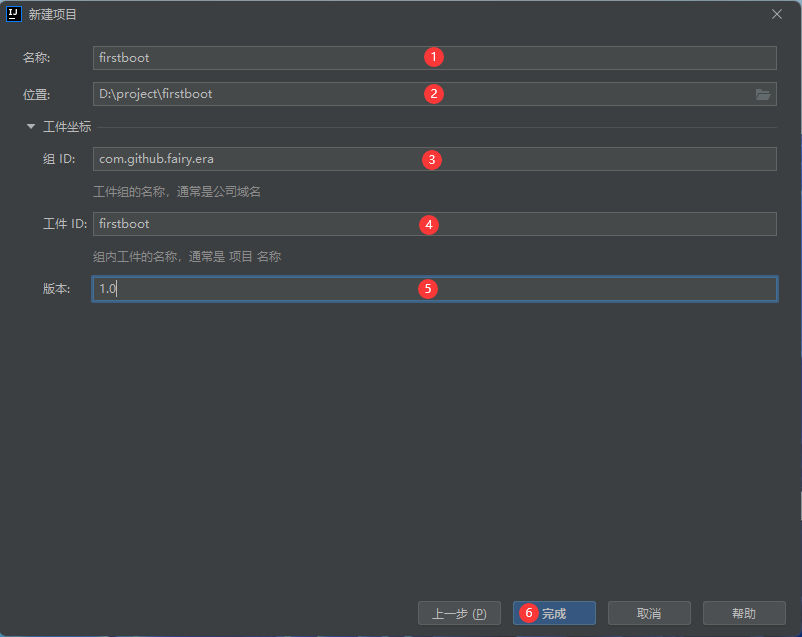Image resolution: width=802 pixels, height=637 pixels.
Task: Click the 工件坐标 section heading text
Action: [67, 126]
